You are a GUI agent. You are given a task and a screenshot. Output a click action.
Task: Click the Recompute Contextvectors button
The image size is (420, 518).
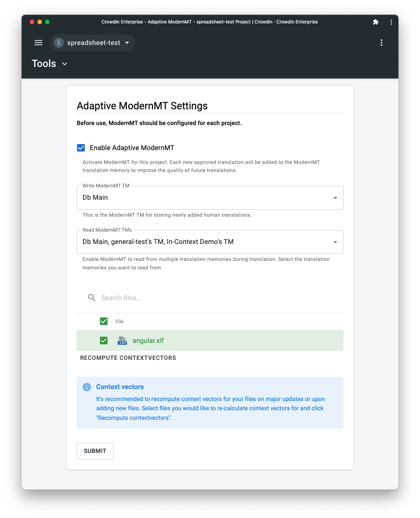point(128,358)
